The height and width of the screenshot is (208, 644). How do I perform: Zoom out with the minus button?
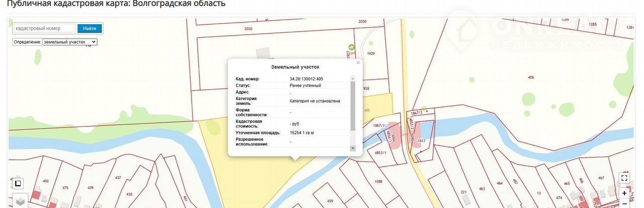[x=624, y=203]
